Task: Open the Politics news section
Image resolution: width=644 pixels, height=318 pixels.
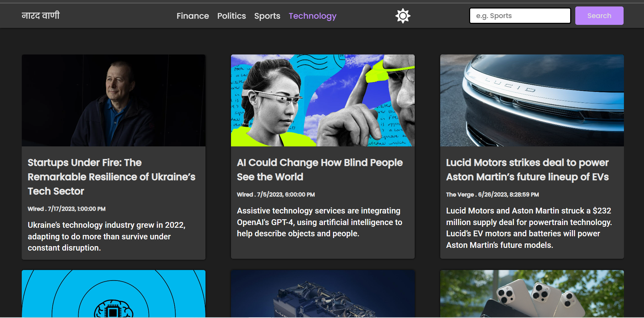Action: [x=232, y=16]
